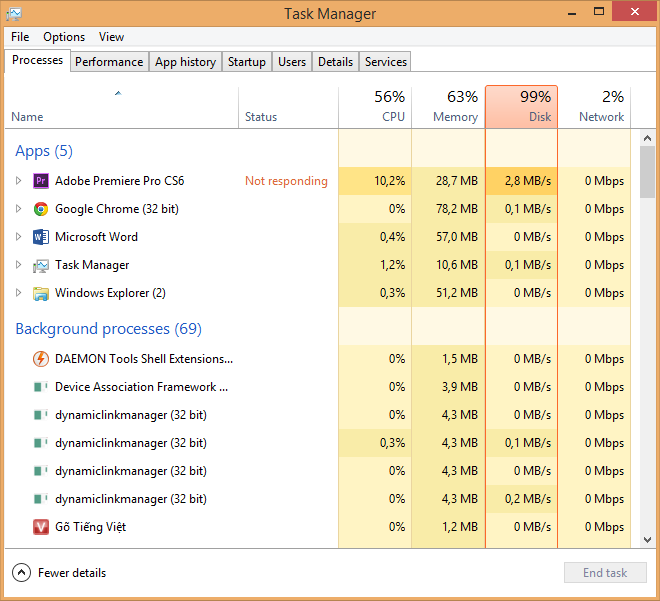Sort by the CPU column header
This screenshot has width=660, height=601.
pos(375,107)
